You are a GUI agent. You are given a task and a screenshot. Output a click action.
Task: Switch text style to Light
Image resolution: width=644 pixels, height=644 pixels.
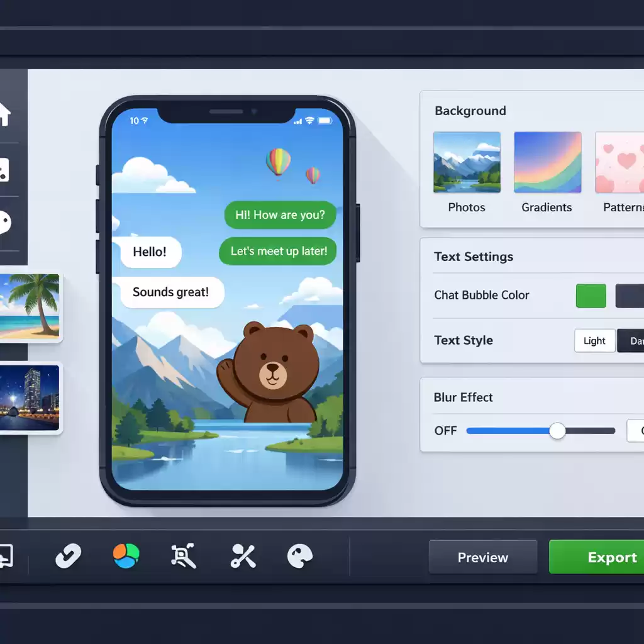pyautogui.click(x=594, y=340)
